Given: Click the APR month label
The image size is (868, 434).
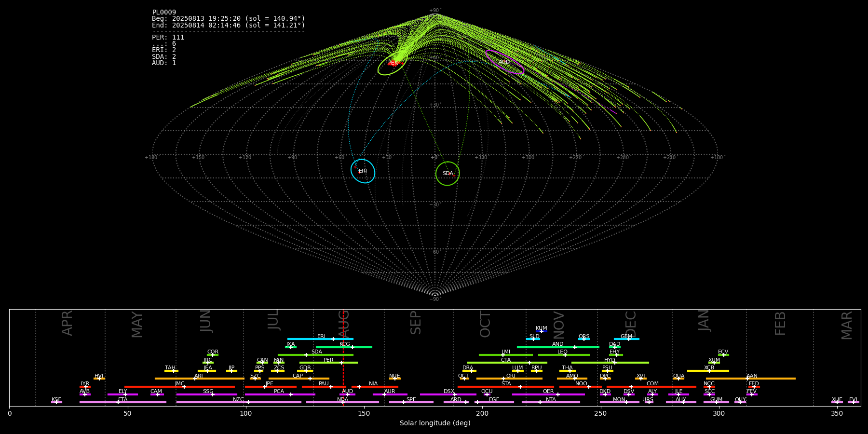Looking at the screenshot, I should tap(67, 323).
